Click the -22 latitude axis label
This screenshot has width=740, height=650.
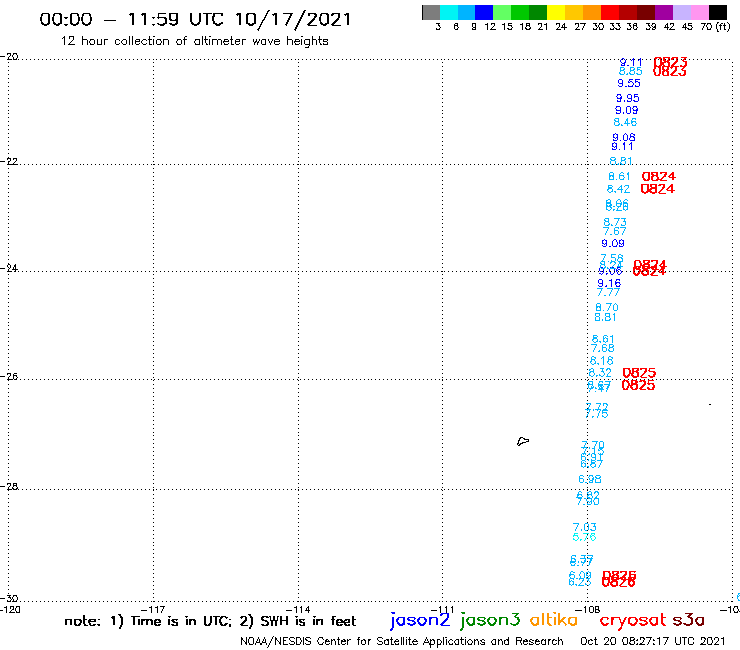click(9, 161)
